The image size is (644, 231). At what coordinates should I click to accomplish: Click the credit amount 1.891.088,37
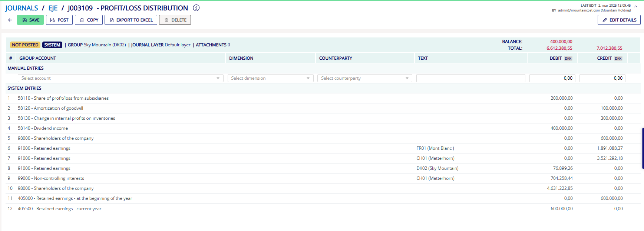pos(610,148)
